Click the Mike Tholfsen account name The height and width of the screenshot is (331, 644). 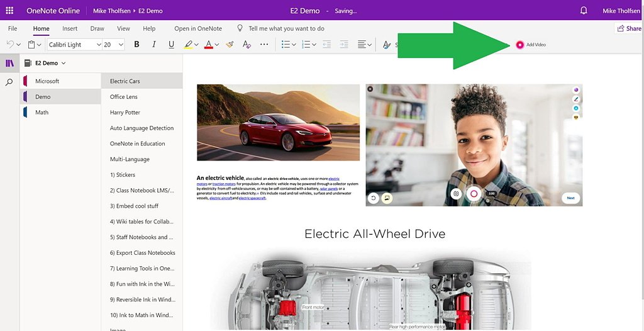pyautogui.click(x=621, y=11)
